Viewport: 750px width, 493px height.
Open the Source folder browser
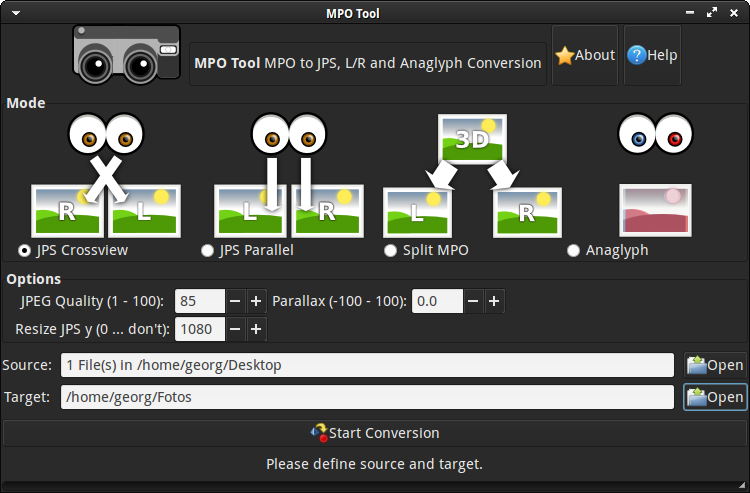tap(715, 365)
